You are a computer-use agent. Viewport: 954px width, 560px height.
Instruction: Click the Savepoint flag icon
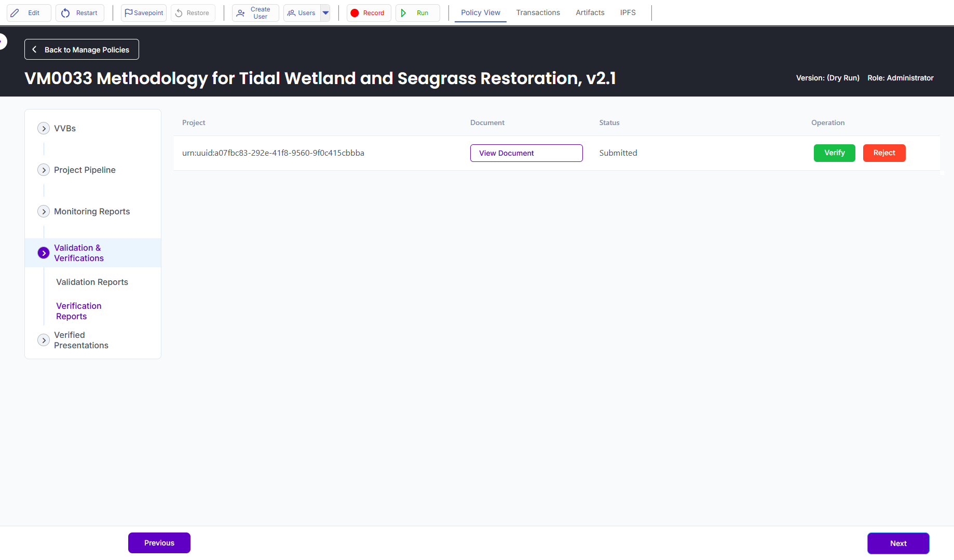coord(128,13)
